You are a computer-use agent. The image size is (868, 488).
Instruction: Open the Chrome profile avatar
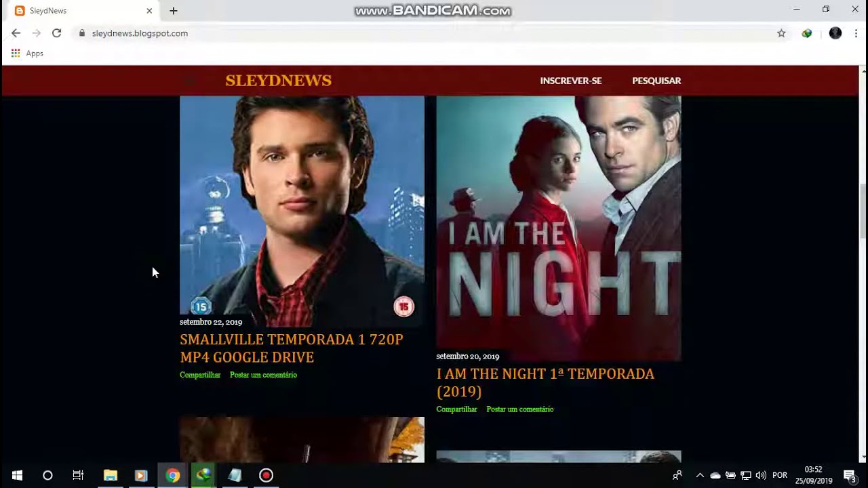[835, 33]
